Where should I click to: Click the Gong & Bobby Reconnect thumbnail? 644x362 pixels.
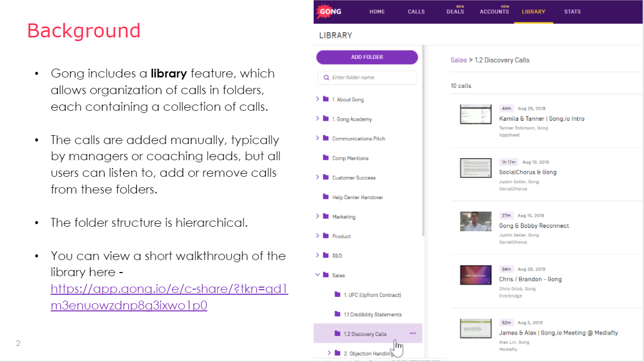tap(475, 222)
